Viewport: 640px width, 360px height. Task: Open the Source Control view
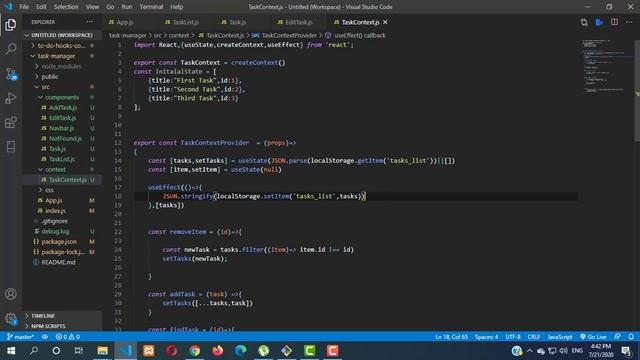pyautogui.click(x=11, y=74)
